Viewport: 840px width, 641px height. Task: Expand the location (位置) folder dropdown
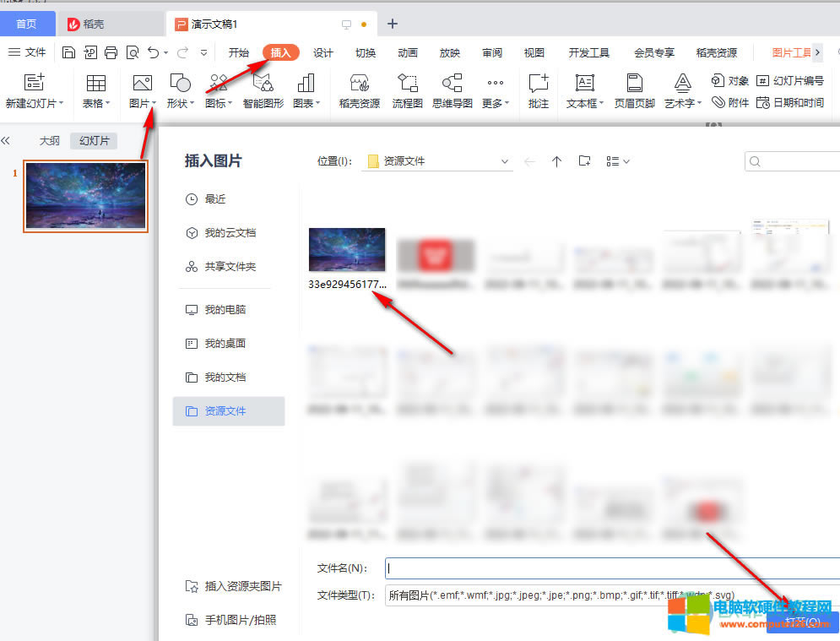[505, 161]
